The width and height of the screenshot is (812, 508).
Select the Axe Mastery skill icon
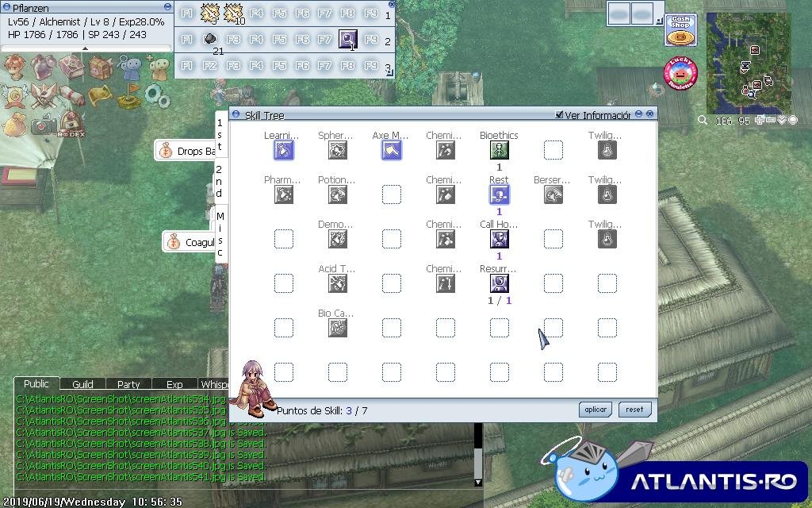tap(392, 150)
